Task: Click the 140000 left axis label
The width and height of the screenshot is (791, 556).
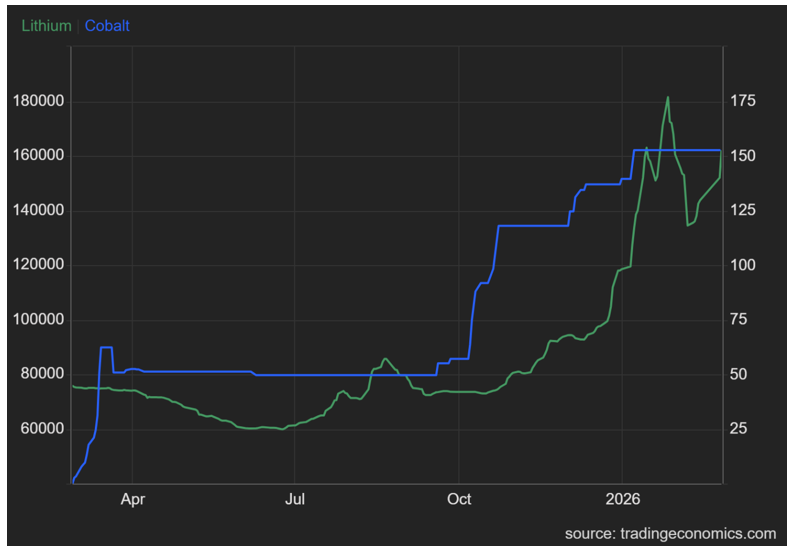Action: [x=40, y=211]
